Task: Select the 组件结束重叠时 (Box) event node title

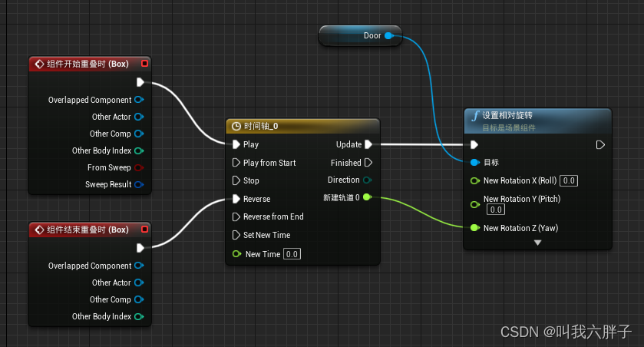Action: tap(88, 230)
